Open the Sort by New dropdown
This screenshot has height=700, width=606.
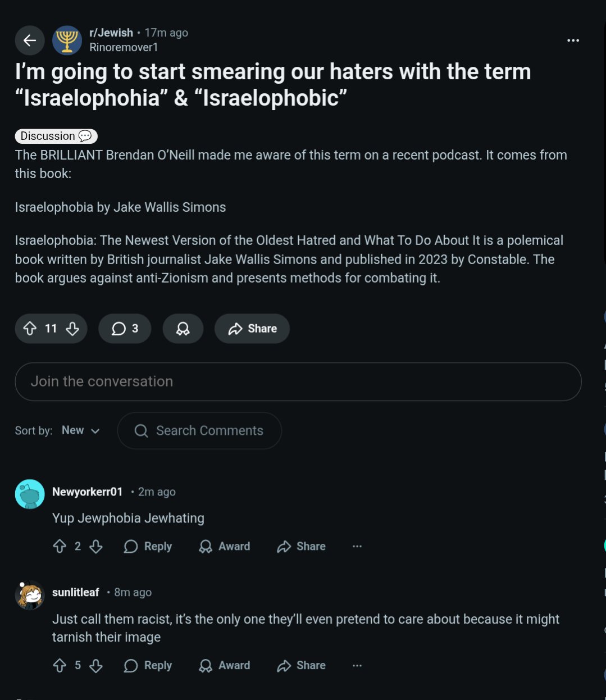coord(80,430)
